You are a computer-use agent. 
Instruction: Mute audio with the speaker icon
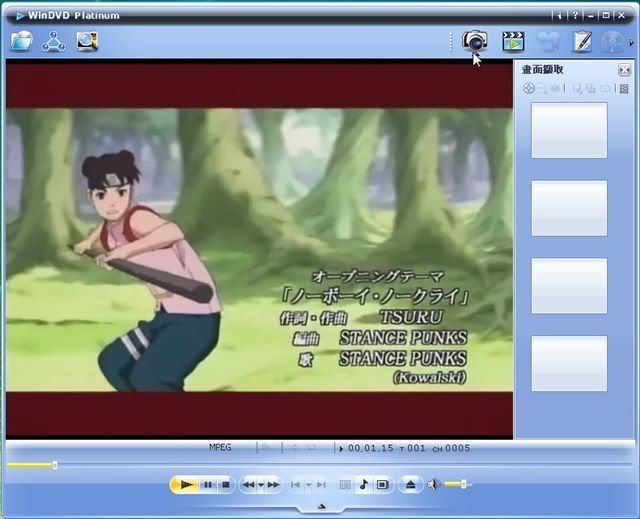click(433, 484)
